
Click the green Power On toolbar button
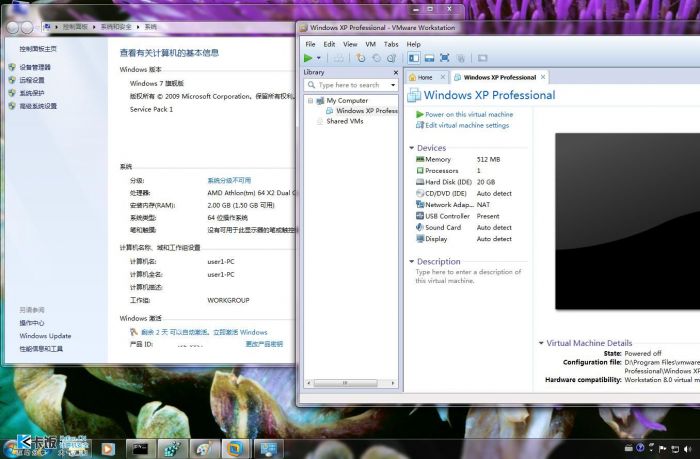tap(308, 58)
